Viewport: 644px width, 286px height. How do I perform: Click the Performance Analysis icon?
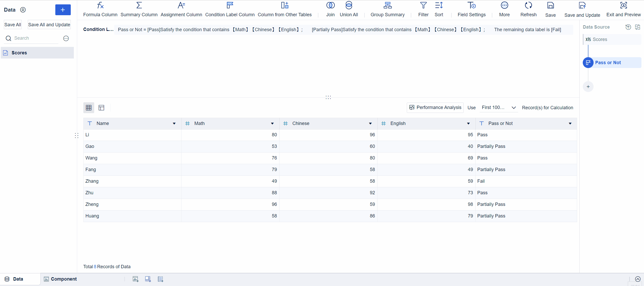(x=412, y=107)
